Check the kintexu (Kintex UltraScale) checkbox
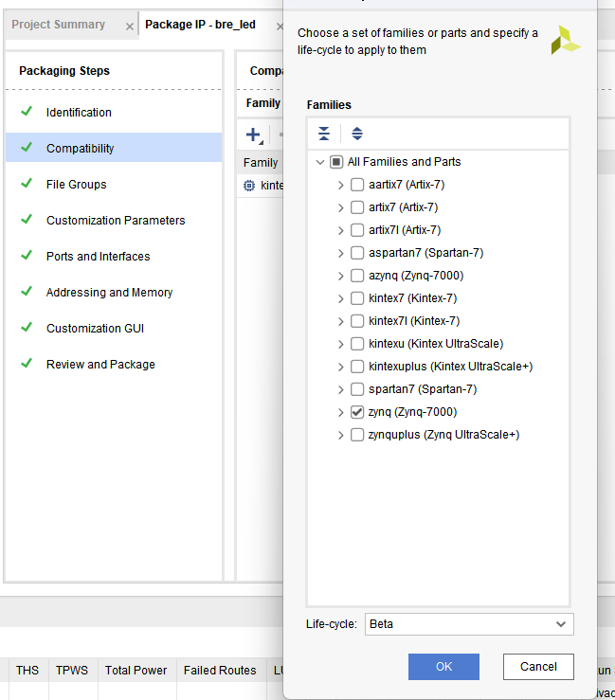The image size is (615, 700). [357, 344]
